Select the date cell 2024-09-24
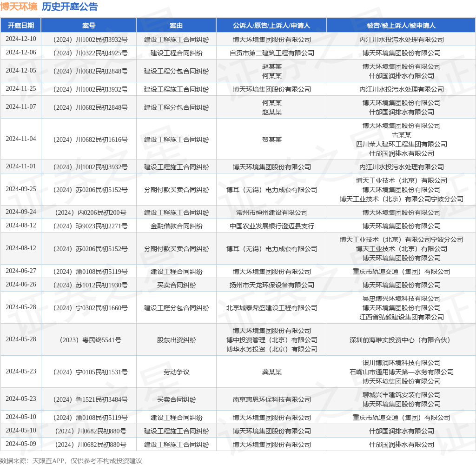 [x=20, y=212]
